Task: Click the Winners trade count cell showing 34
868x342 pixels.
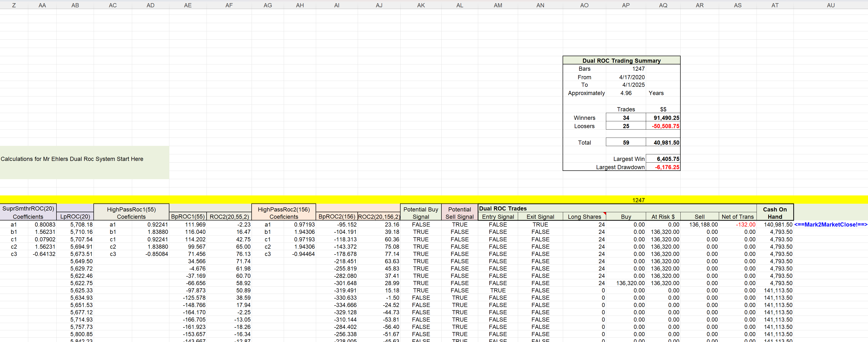Action: [626, 117]
